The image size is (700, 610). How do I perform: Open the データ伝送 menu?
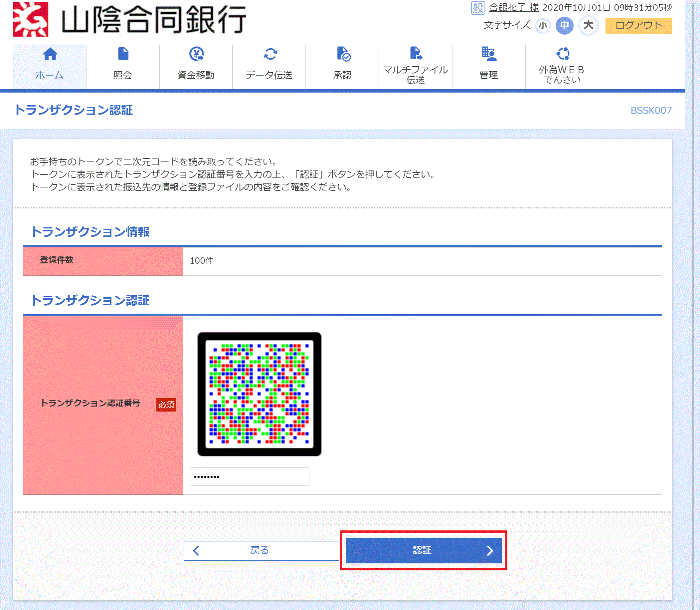point(269,67)
